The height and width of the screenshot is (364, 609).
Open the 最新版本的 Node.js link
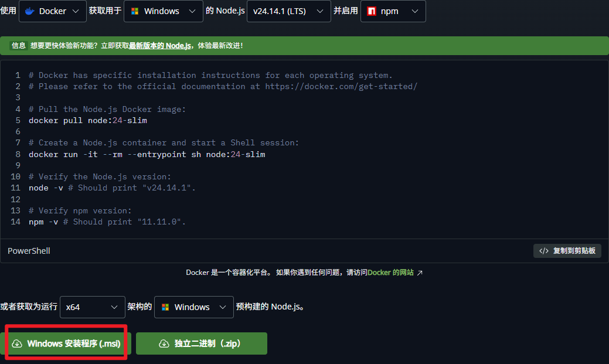click(159, 46)
